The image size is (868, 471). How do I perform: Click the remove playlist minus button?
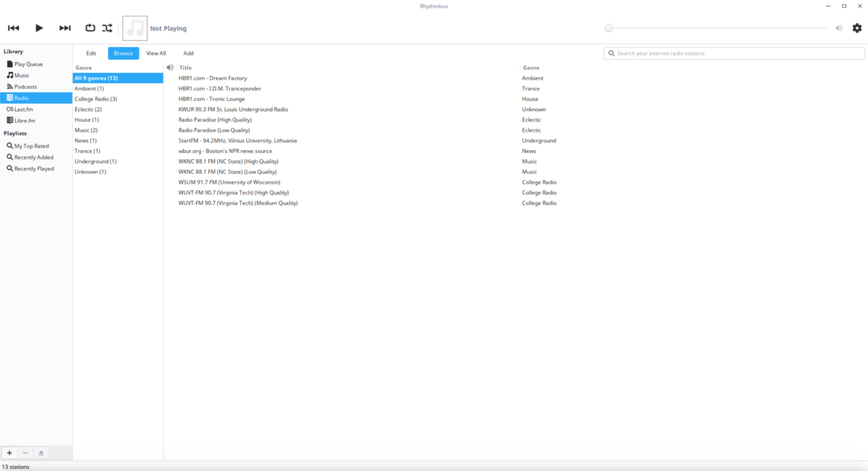coord(25,453)
